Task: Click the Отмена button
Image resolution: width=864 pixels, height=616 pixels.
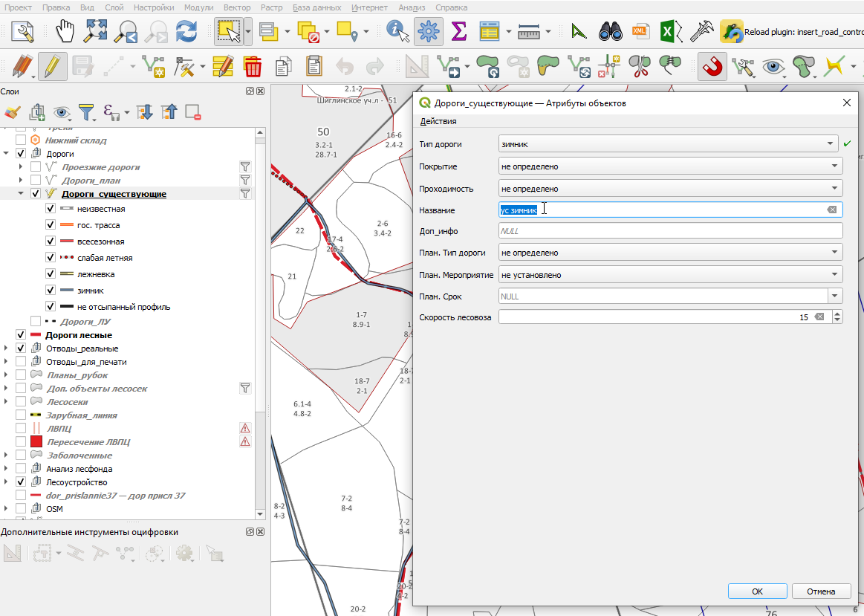Action: click(821, 591)
